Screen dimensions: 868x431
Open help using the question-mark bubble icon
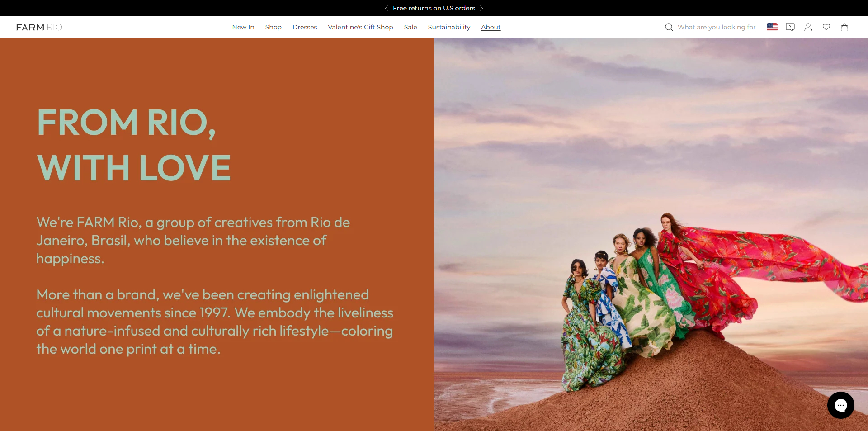click(790, 27)
